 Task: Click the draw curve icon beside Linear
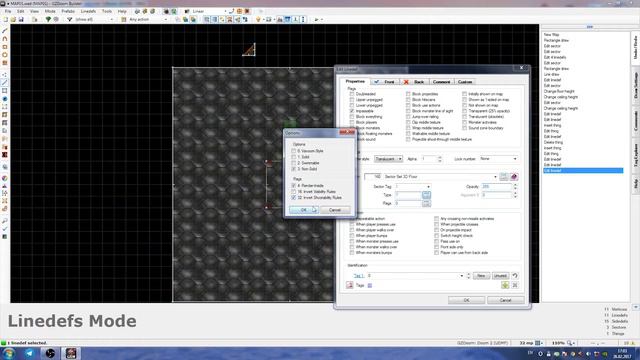point(232,11)
